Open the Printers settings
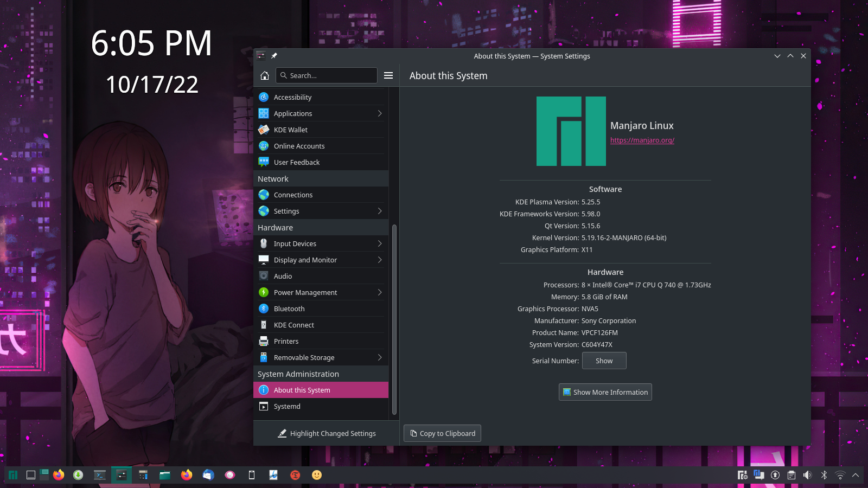This screenshot has height=488, width=868. tap(321, 341)
